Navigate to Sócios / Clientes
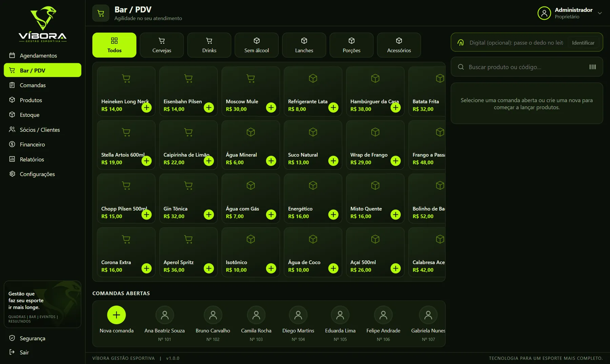The image size is (610, 364). coord(42,130)
